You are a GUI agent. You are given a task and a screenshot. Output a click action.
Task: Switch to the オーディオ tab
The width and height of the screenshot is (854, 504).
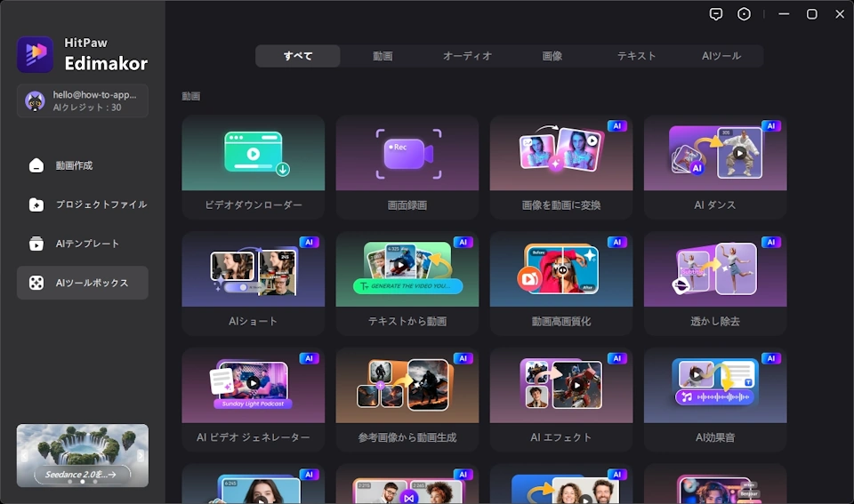(x=467, y=56)
